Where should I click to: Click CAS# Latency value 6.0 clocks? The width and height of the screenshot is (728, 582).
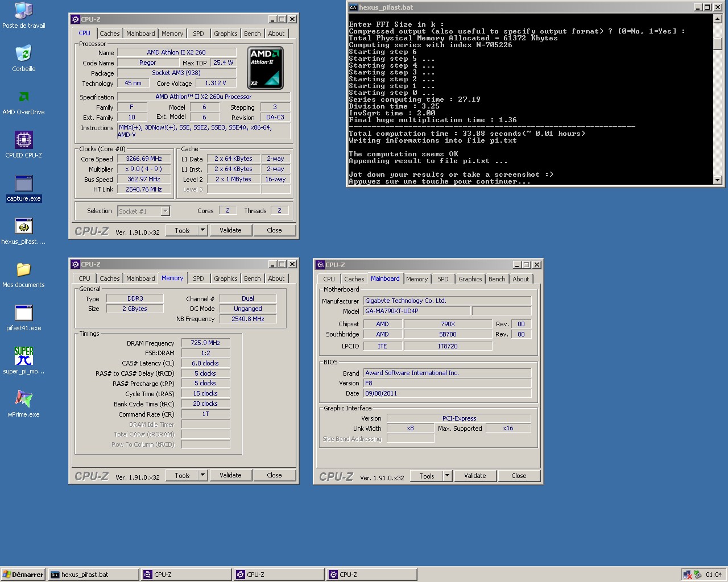click(x=205, y=363)
